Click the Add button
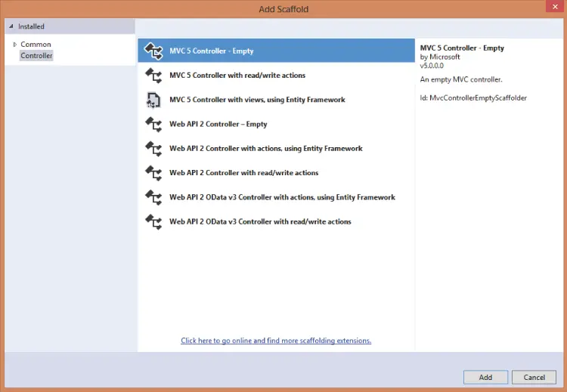 click(x=485, y=377)
